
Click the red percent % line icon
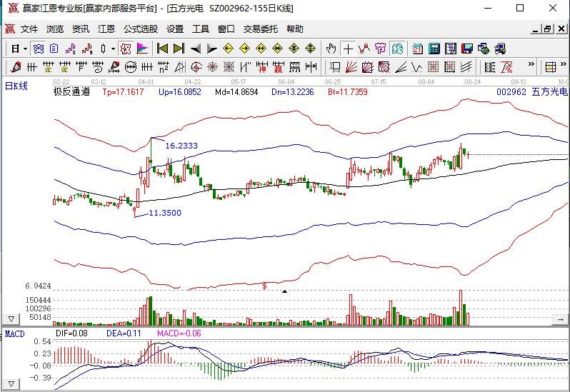click(506, 67)
